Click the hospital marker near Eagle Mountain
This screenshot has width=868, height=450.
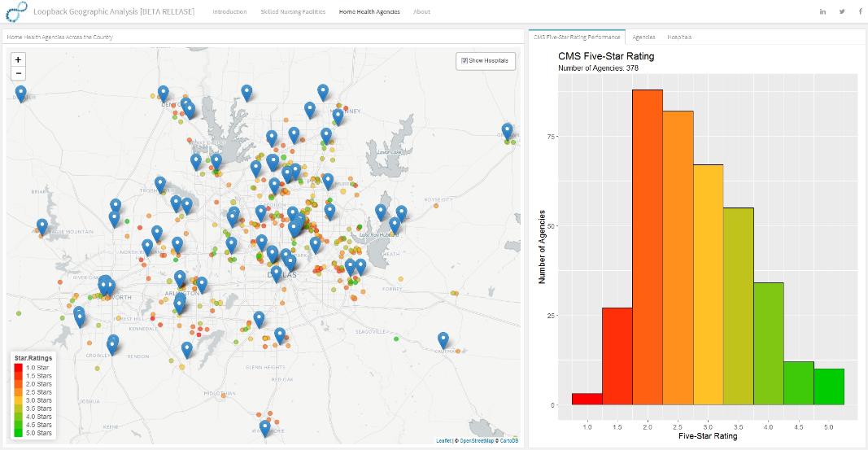(42, 225)
